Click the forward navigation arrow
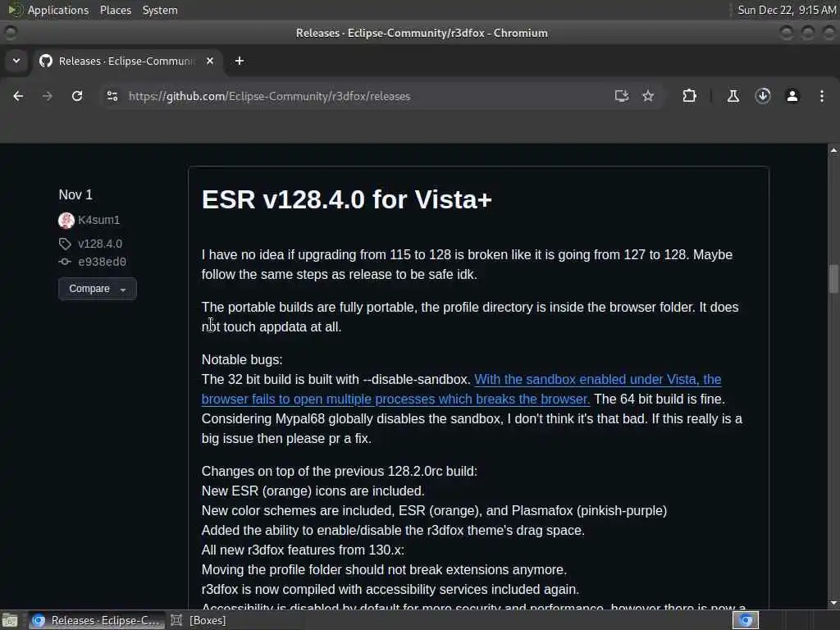840x630 pixels. pos(47,96)
